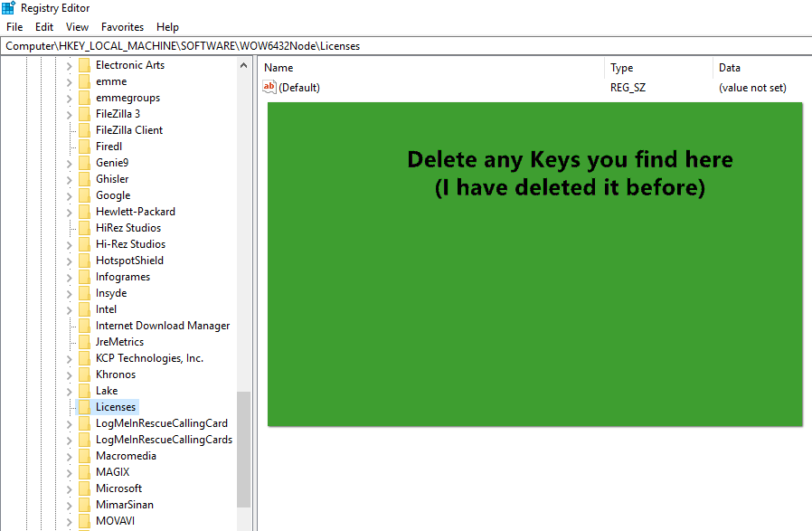Expand the MOVAVI key

70,522
